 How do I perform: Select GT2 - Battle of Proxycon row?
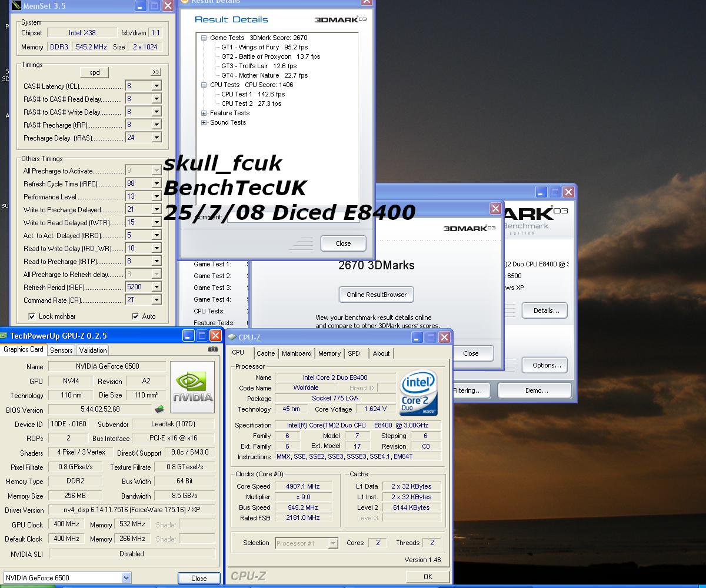(x=271, y=56)
